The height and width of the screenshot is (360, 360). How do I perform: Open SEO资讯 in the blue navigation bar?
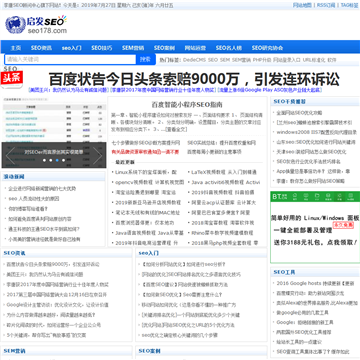click(41, 48)
